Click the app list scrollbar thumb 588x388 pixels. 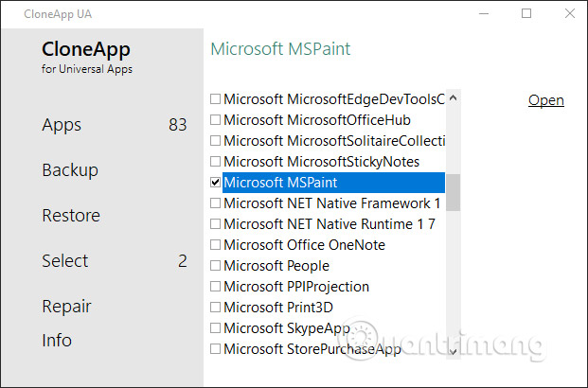(453, 192)
